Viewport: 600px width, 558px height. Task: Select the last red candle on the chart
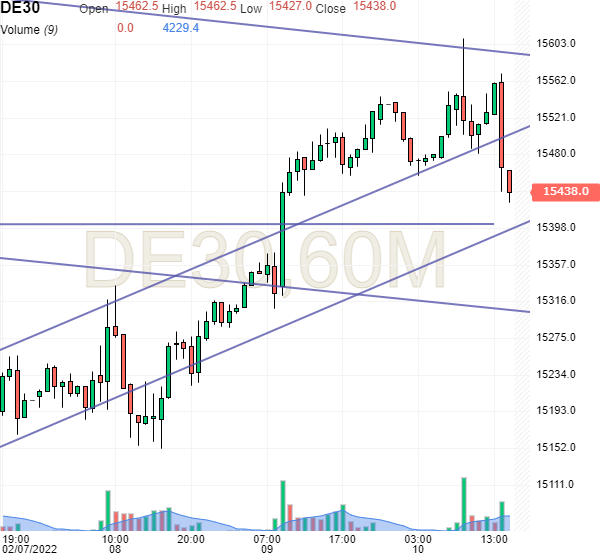pos(509,182)
